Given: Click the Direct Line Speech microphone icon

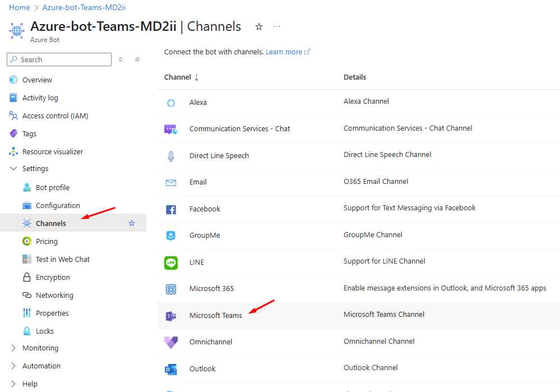Looking at the screenshot, I should pyautogui.click(x=171, y=156).
